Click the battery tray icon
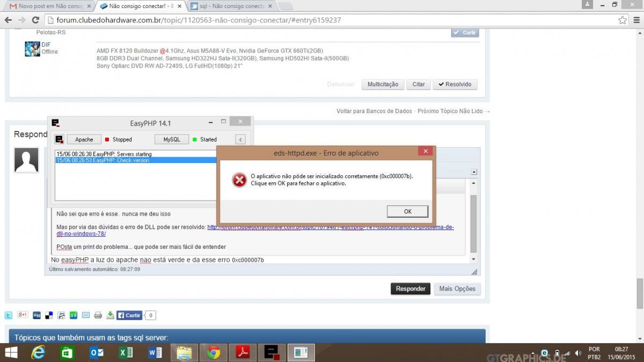Viewport: 644px width, 362px height. click(557, 353)
